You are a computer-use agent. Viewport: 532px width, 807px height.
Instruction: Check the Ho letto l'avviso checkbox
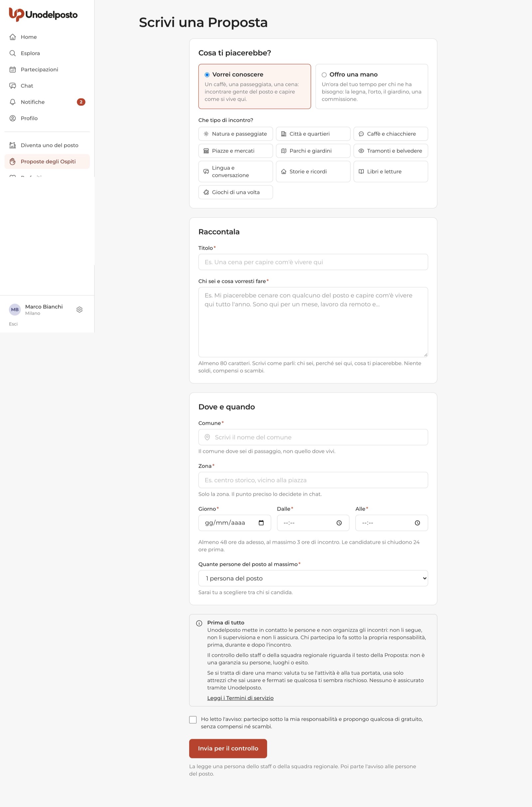(x=193, y=720)
